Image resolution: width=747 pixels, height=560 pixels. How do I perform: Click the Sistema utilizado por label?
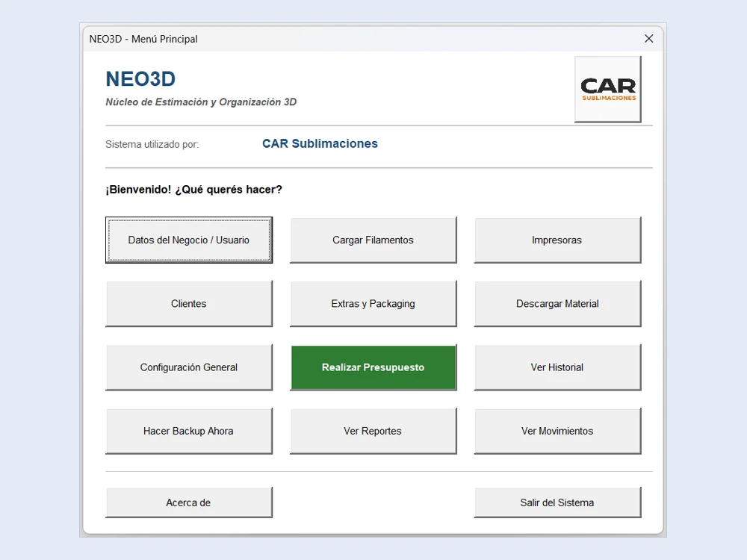[152, 144]
